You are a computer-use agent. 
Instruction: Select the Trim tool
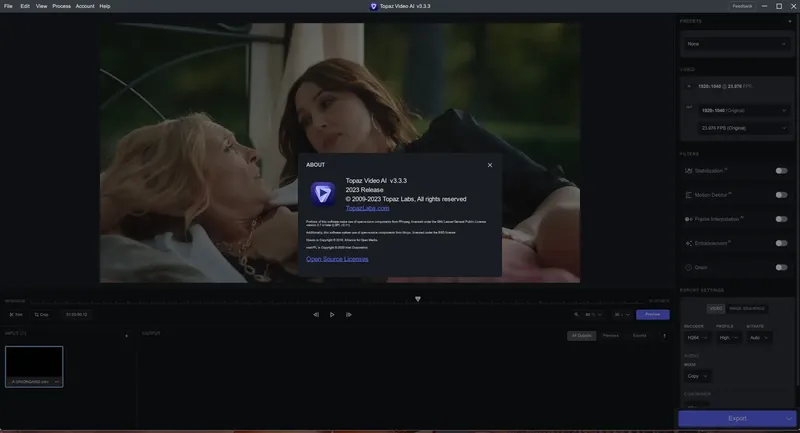[x=16, y=315]
